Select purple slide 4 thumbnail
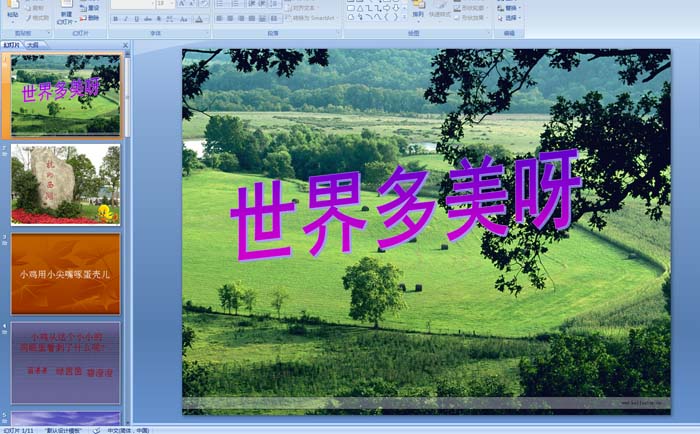This screenshot has width=700, height=434. click(x=66, y=363)
